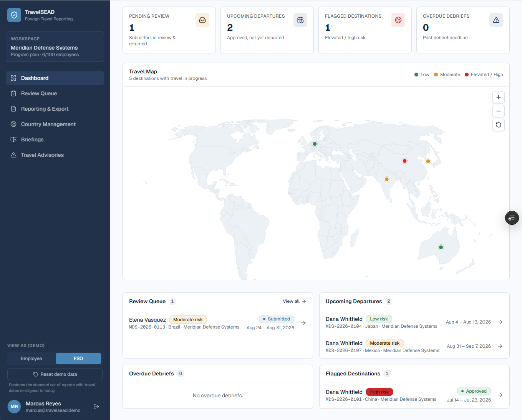
Task: Click the TravelSEAD shield logo
Action: tap(14, 15)
